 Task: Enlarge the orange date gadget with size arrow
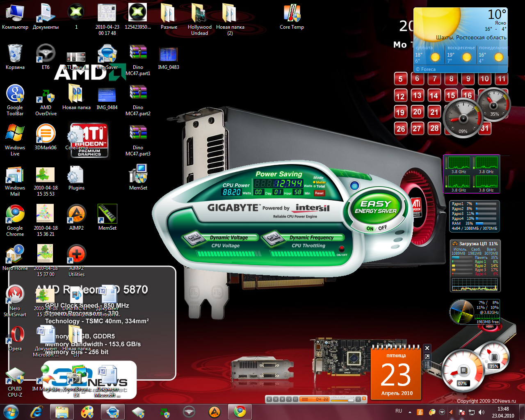pyautogui.click(x=427, y=356)
